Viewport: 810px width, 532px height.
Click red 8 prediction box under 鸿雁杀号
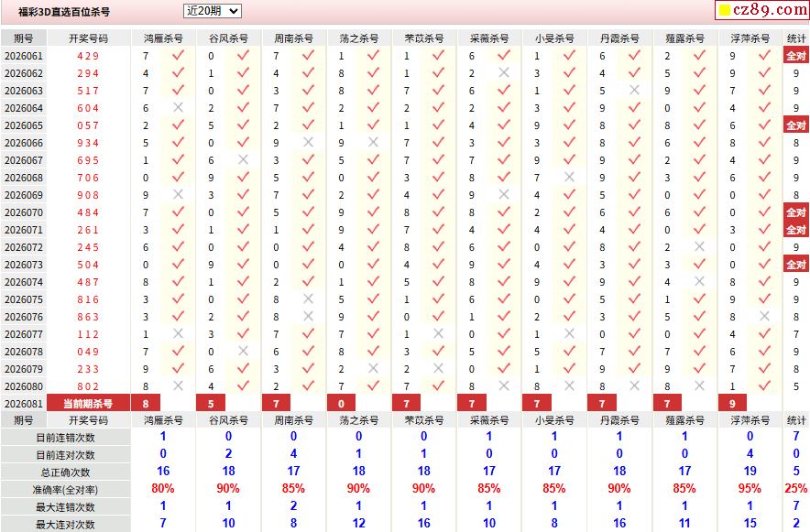point(146,404)
